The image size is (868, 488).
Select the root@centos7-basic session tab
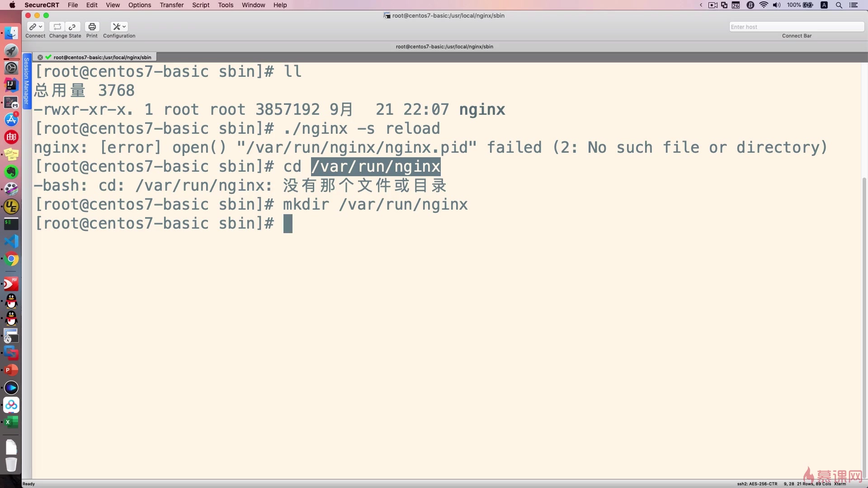point(102,57)
